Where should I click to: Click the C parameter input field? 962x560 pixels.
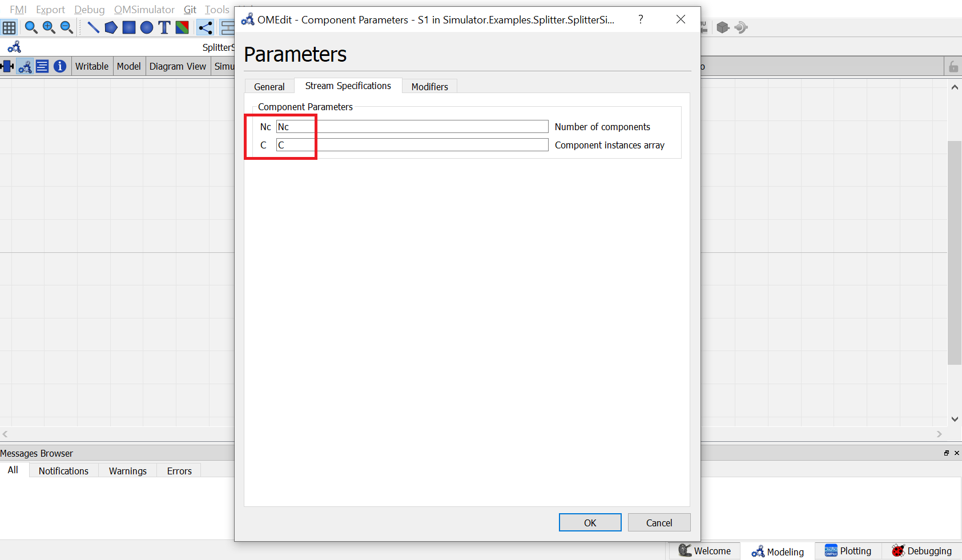pyautogui.click(x=412, y=145)
